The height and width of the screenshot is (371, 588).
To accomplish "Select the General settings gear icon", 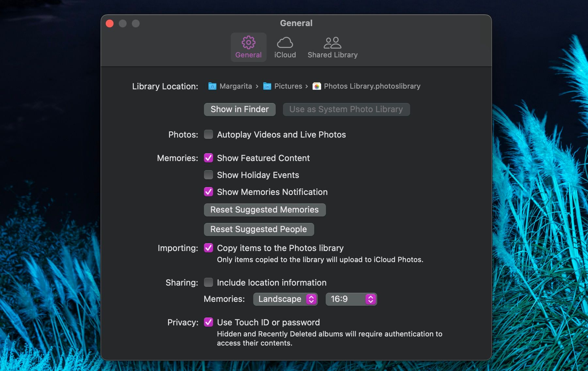I will tap(248, 42).
